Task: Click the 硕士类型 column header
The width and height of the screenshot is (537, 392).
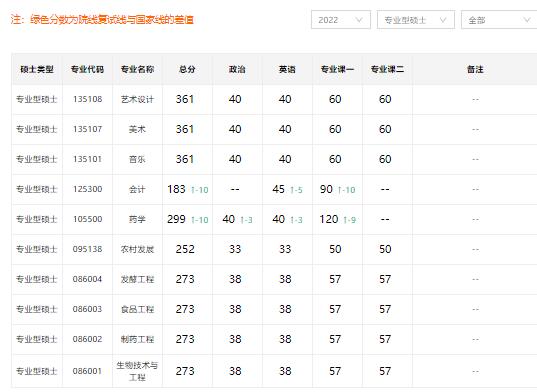Action: [x=37, y=69]
